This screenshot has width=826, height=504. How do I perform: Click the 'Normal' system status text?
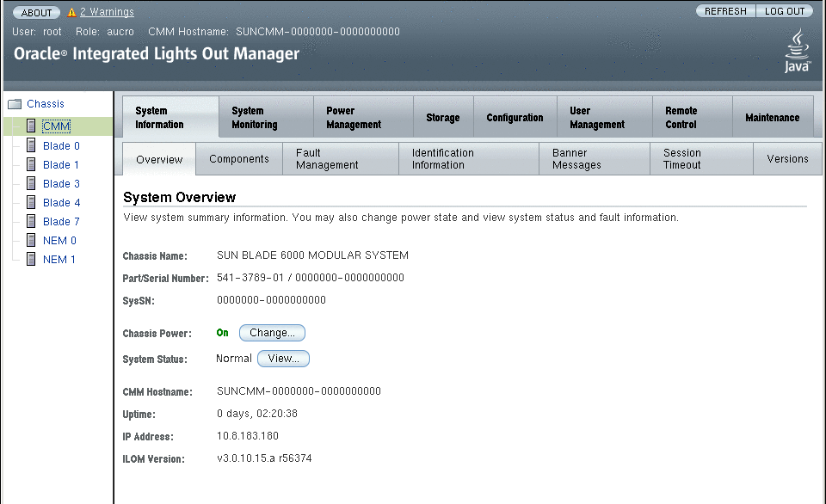point(234,359)
